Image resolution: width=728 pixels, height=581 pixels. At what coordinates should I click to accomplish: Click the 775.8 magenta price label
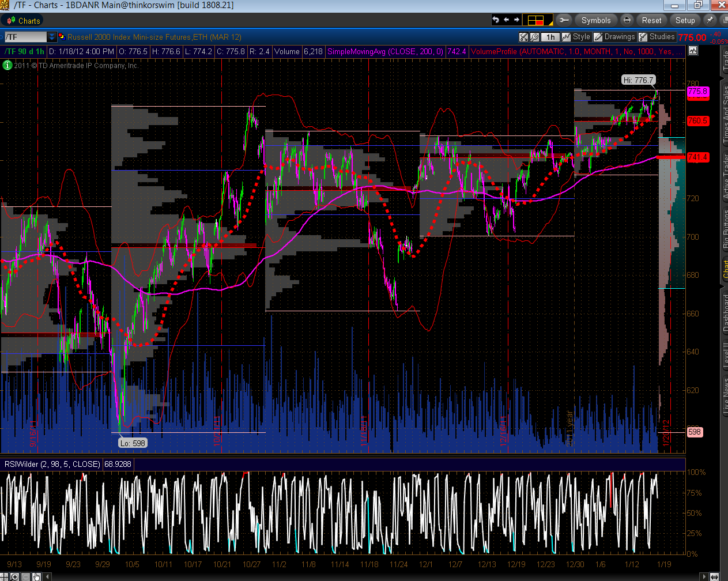pos(697,91)
